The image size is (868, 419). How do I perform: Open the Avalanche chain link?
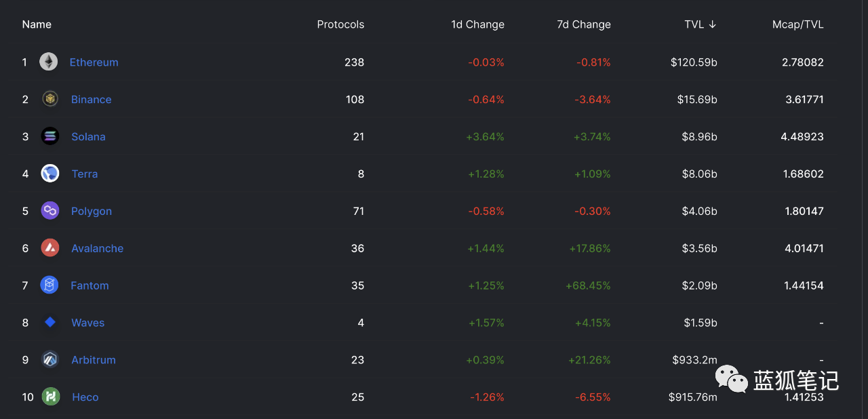tap(98, 248)
